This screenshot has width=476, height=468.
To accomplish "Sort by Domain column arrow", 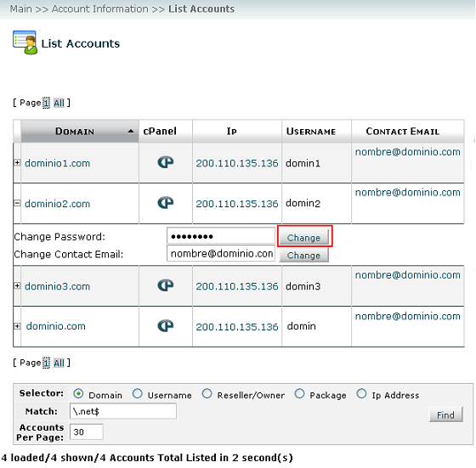I will pyautogui.click(x=131, y=131).
